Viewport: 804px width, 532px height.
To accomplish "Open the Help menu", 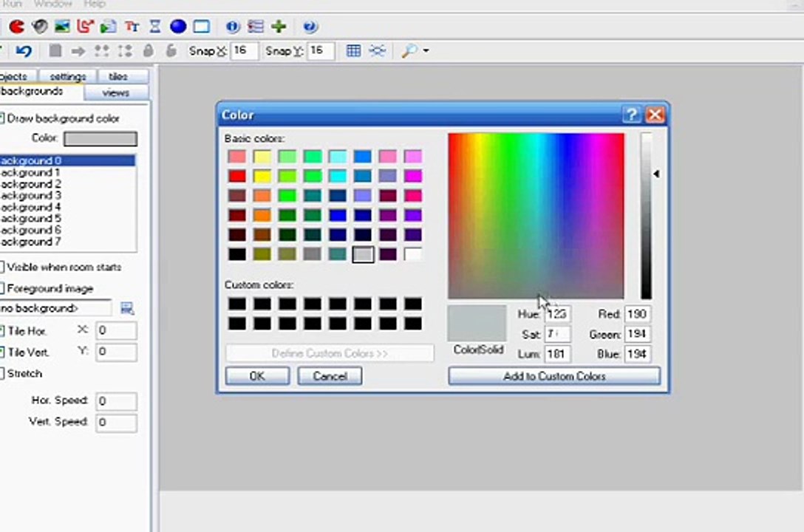I will (94, 4).
